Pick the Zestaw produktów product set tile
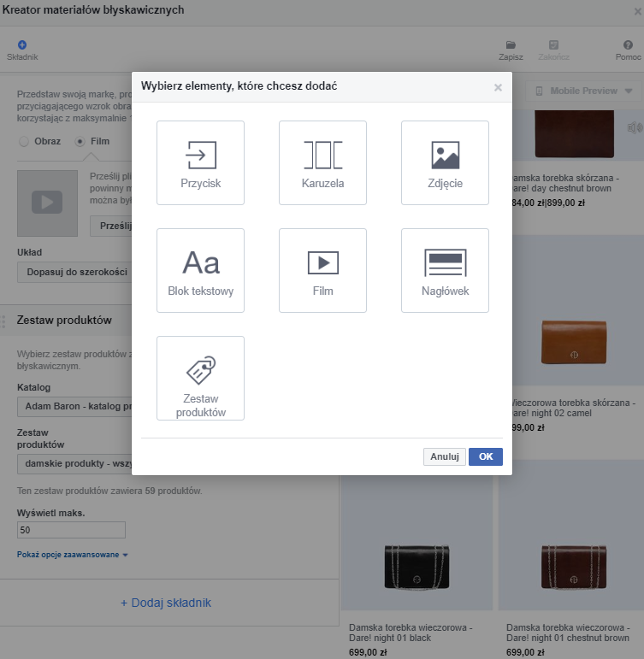 click(x=200, y=378)
